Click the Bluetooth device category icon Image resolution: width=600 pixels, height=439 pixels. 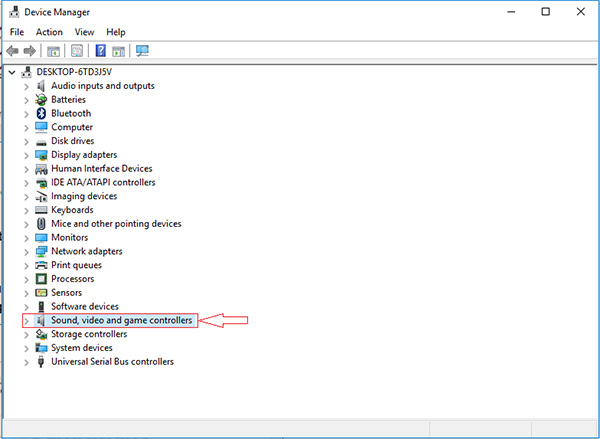pos(41,114)
